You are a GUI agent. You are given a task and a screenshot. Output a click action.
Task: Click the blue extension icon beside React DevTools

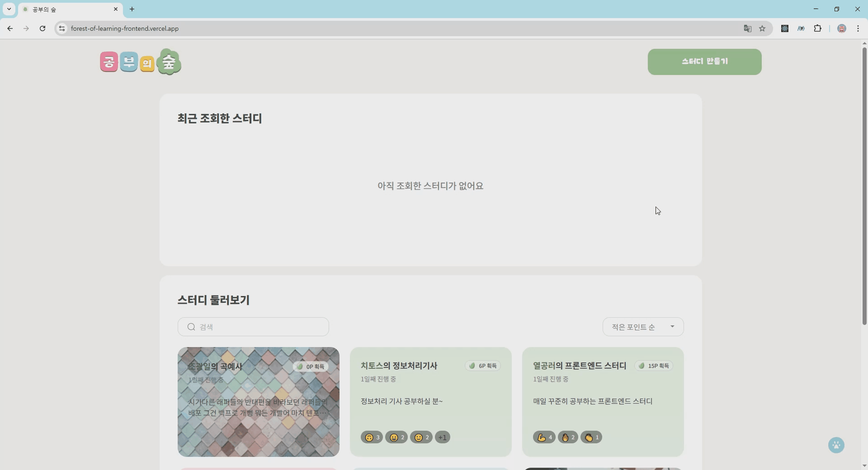[801, 28]
